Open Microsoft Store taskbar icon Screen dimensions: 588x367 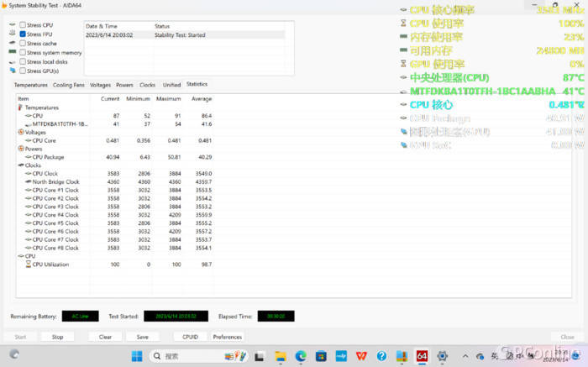pyautogui.click(x=321, y=356)
